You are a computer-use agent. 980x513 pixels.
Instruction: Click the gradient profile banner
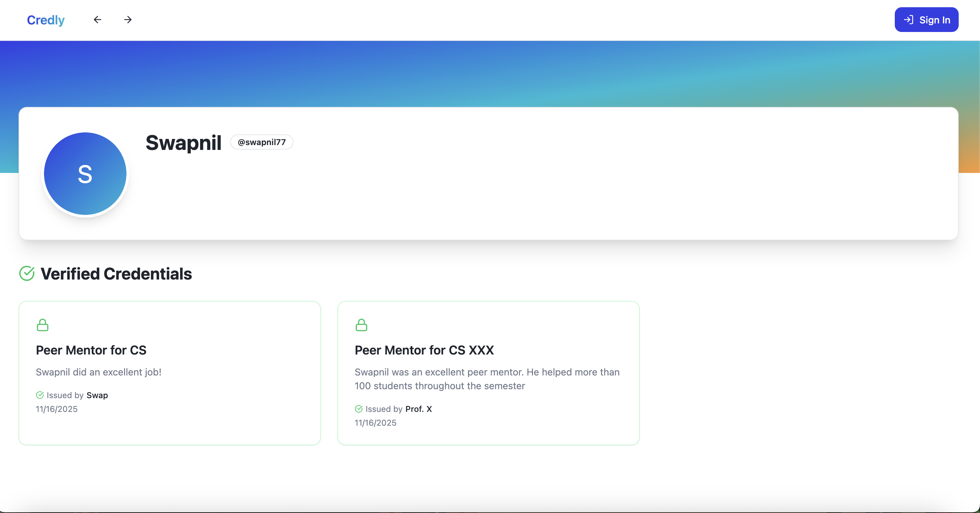pyautogui.click(x=490, y=72)
